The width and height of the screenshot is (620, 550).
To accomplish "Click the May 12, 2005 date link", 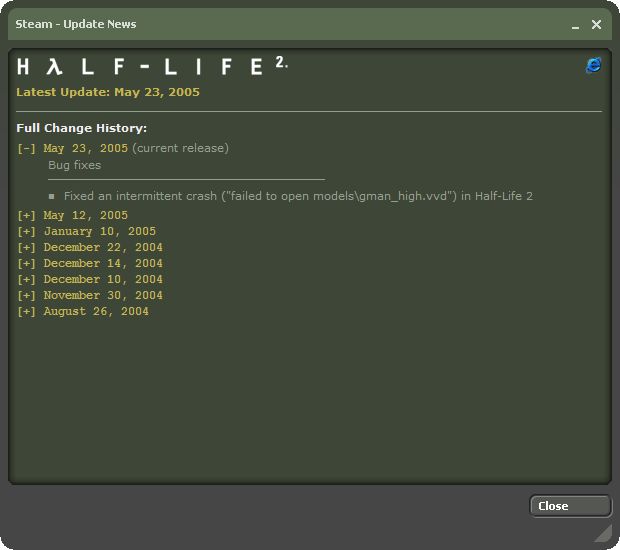I will [86, 215].
